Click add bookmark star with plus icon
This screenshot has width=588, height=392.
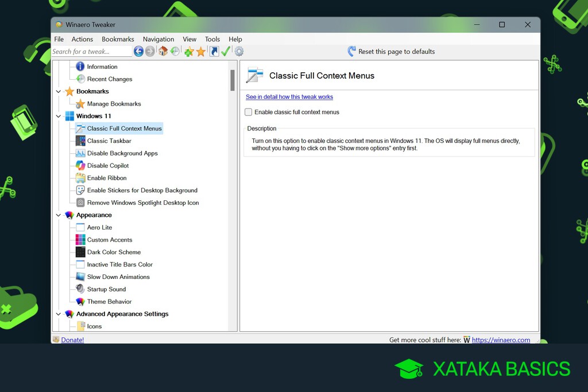click(189, 52)
